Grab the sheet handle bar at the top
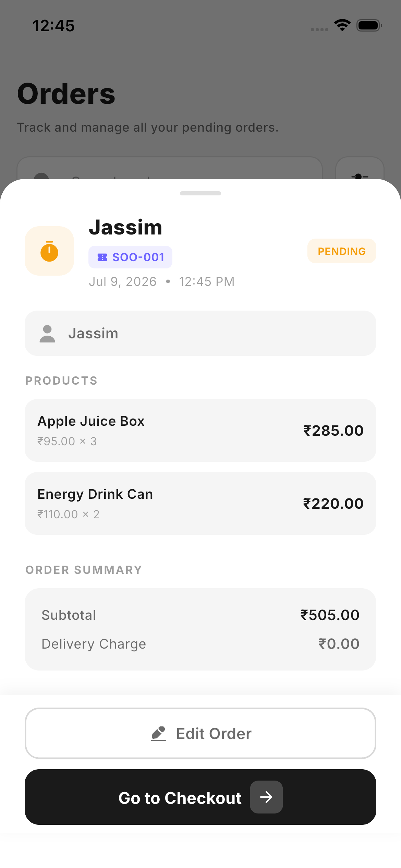This screenshot has height=868, width=401. tap(200, 193)
